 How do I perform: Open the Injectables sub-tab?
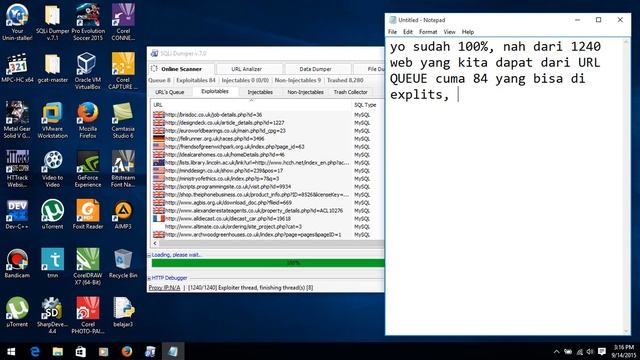click(x=260, y=92)
